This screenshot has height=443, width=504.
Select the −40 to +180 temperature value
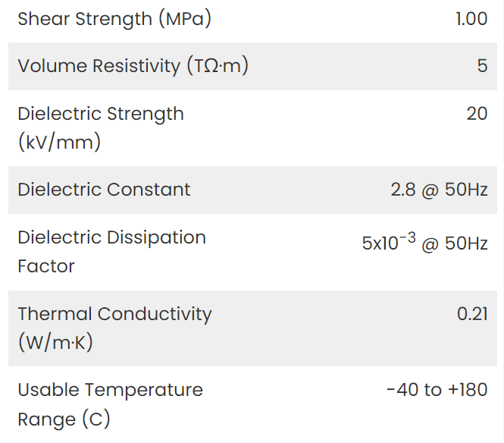click(437, 390)
